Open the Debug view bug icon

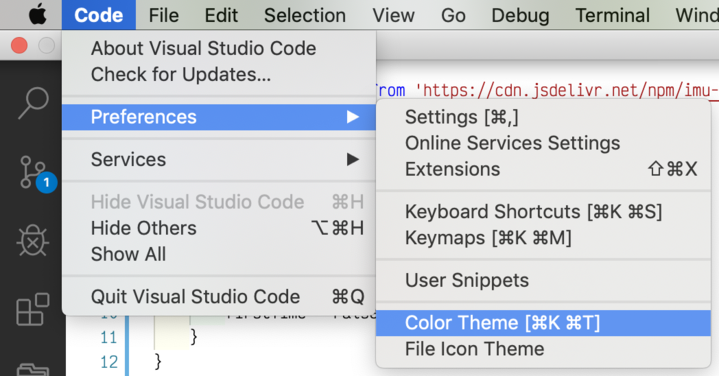point(33,241)
